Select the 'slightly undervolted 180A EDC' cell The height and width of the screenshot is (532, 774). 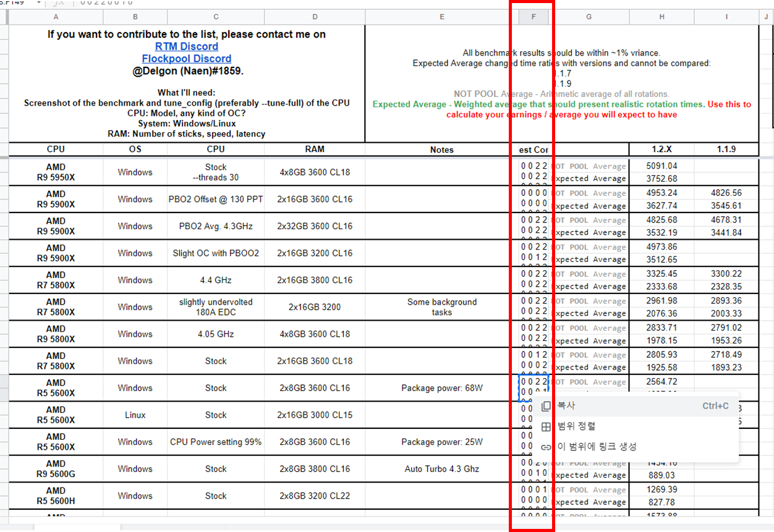click(x=216, y=307)
